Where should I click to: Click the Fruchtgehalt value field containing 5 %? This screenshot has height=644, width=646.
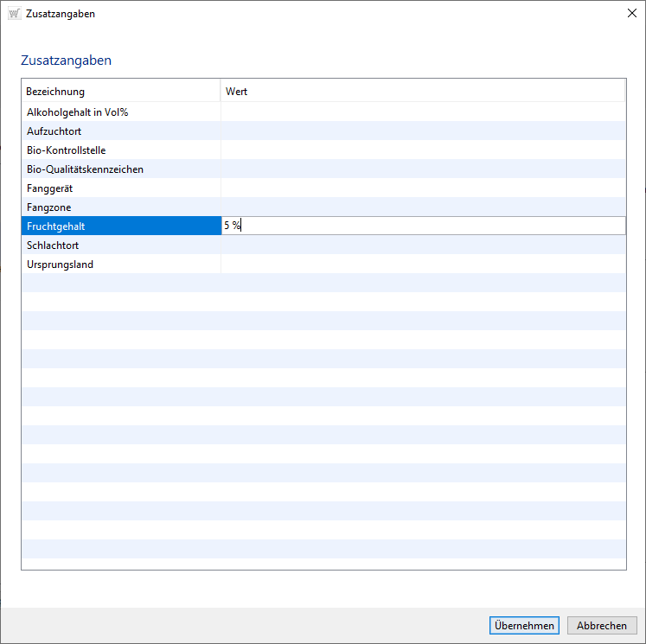[422, 226]
